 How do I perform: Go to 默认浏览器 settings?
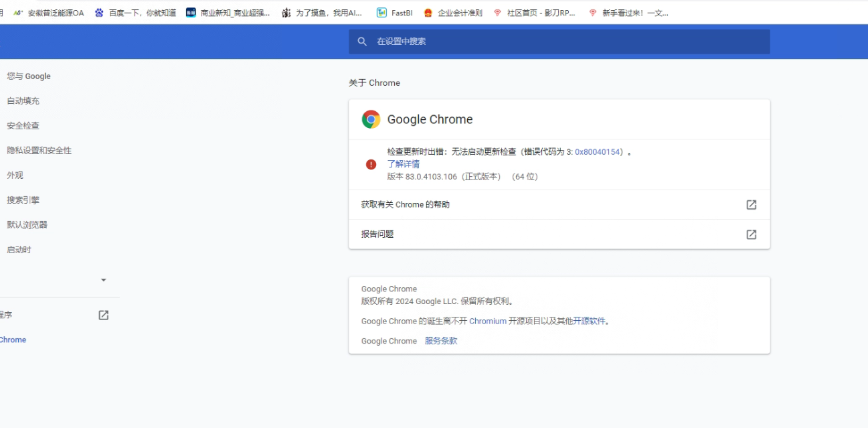click(27, 225)
